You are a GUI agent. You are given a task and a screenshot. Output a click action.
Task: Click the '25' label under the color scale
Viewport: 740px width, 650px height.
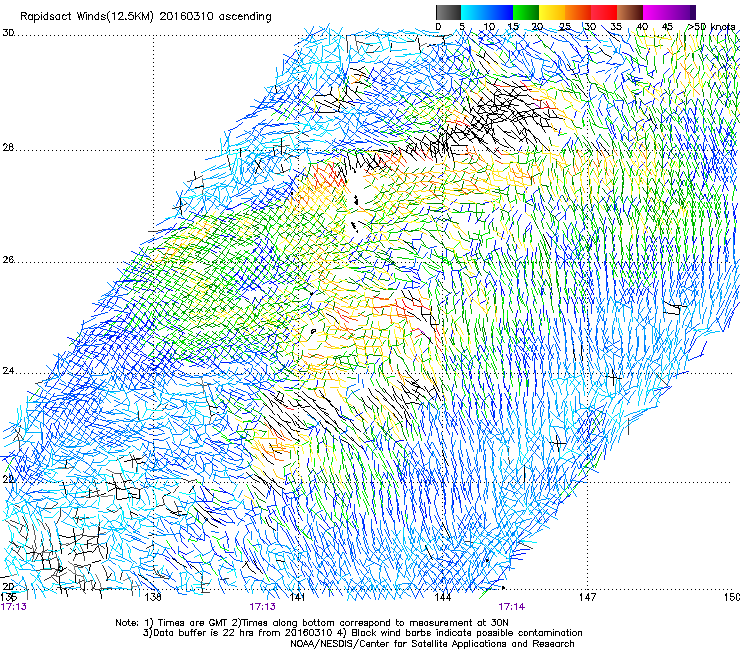click(564, 27)
